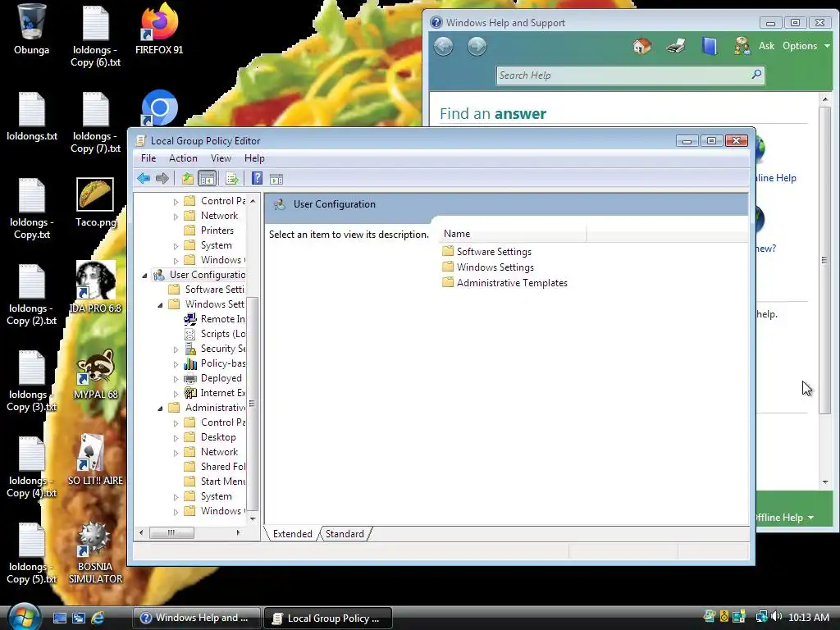Select Remote Installation Services tree item

(x=215, y=319)
